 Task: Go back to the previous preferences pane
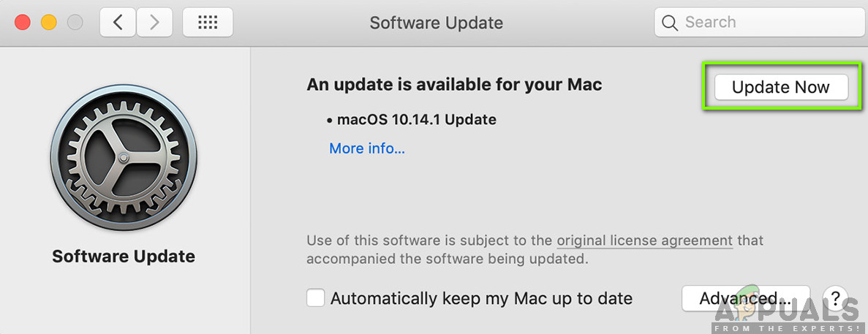[117, 23]
